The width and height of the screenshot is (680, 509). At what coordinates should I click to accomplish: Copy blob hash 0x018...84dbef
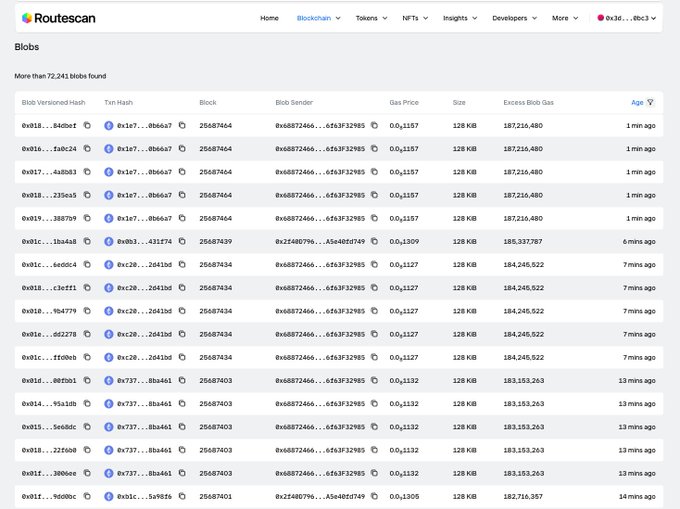point(87,125)
